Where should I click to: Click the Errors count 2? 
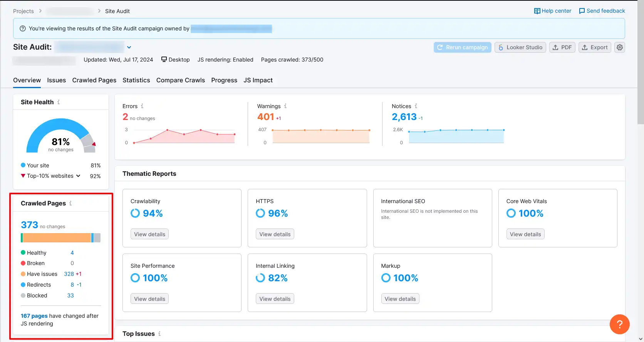click(125, 117)
